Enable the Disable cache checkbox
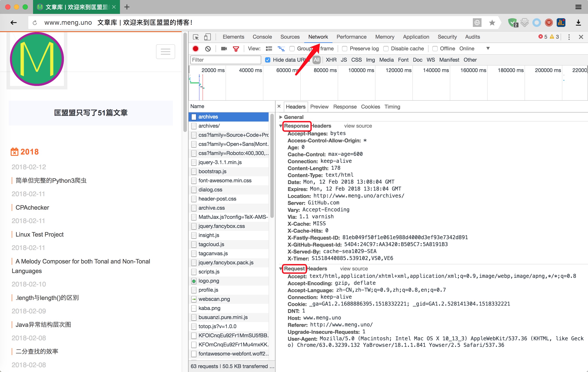588x372 pixels. click(x=388, y=49)
